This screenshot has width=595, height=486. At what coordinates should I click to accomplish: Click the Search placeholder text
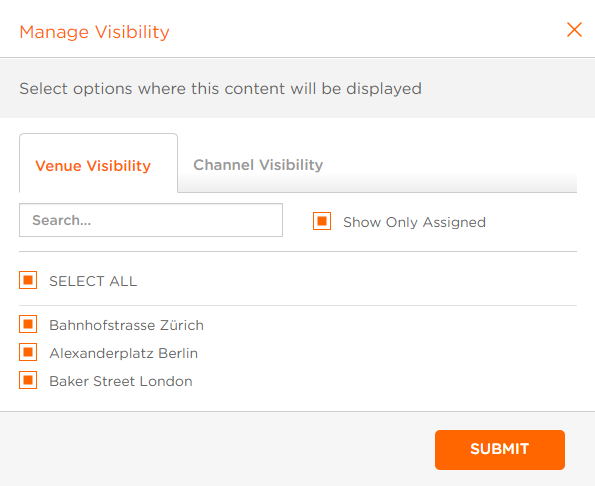(x=61, y=220)
